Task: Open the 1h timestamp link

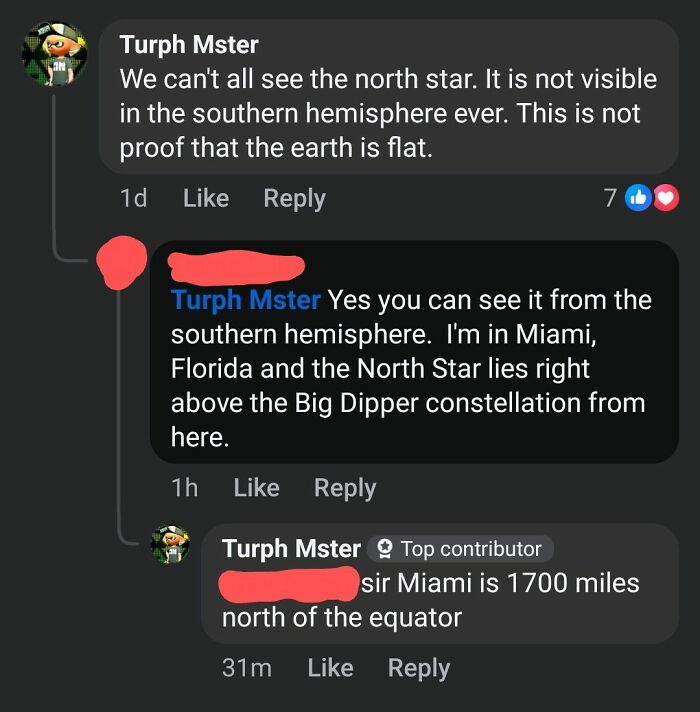Action: coord(184,487)
